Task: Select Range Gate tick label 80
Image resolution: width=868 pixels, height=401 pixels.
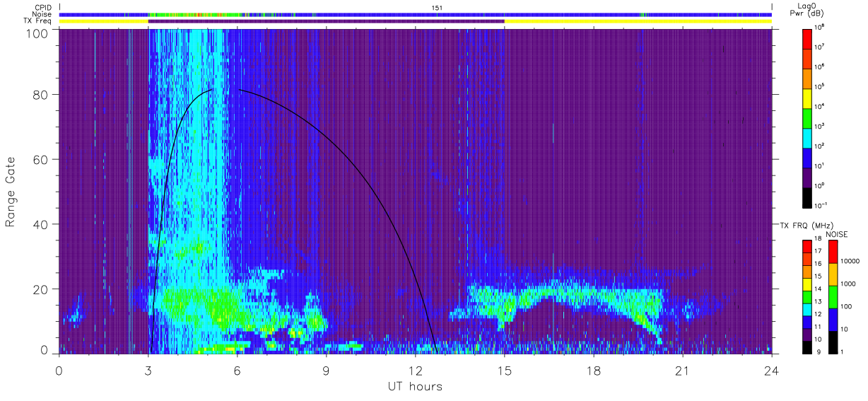Action: click(x=40, y=94)
